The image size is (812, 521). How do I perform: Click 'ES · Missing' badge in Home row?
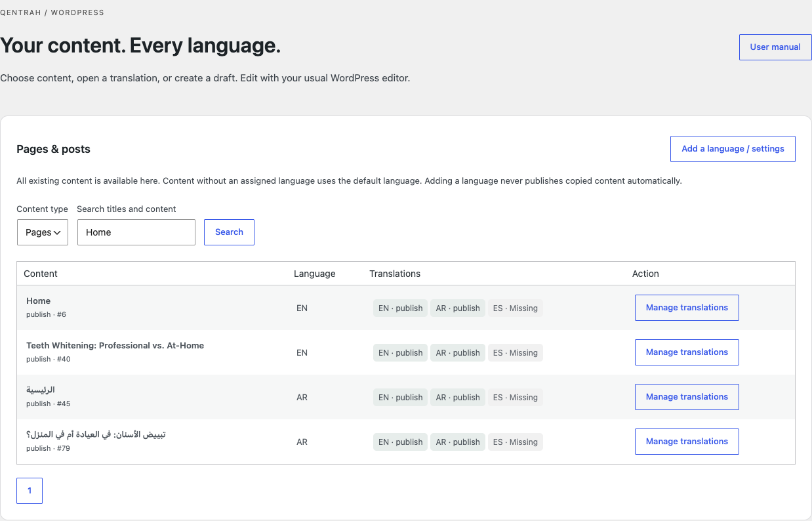(x=516, y=308)
